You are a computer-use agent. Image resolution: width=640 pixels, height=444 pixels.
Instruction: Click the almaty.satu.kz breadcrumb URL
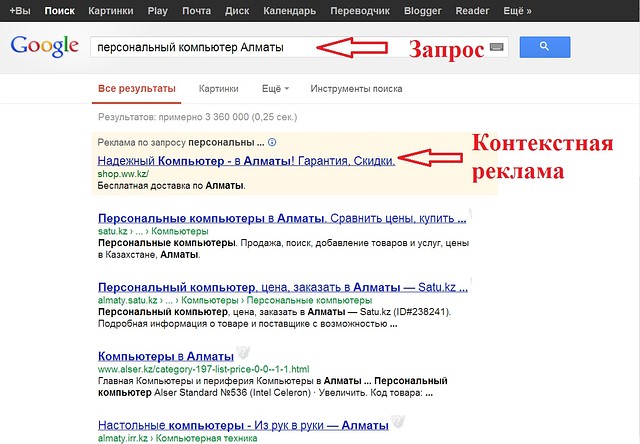235,300
